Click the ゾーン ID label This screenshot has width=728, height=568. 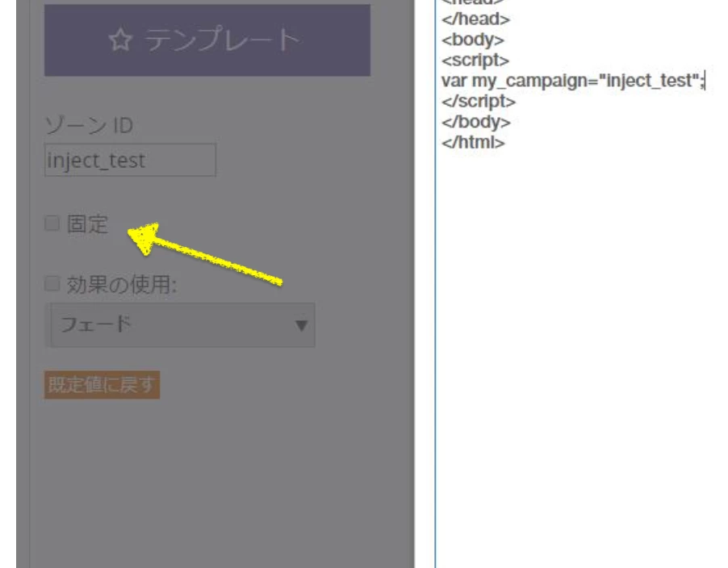click(x=89, y=125)
